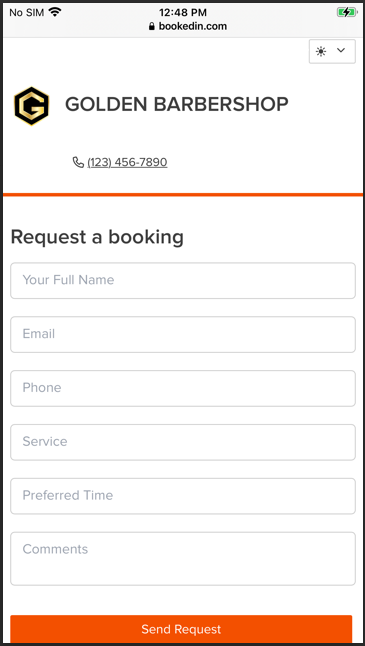
Task: Focus the Your Full Name field
Action: (182, 281)
